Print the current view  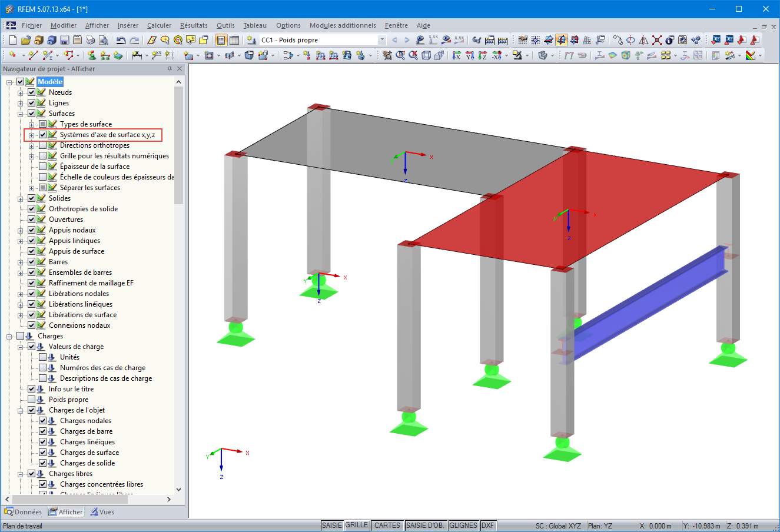(x=90, y=40)
